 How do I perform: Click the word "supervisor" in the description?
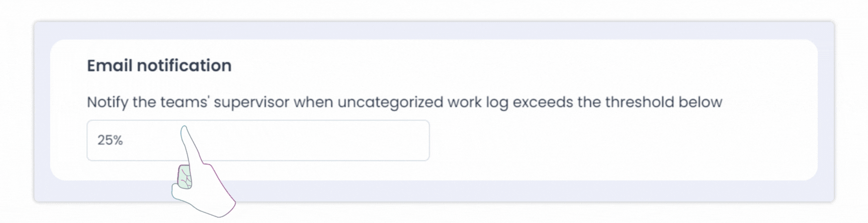(x=252, y=103)
